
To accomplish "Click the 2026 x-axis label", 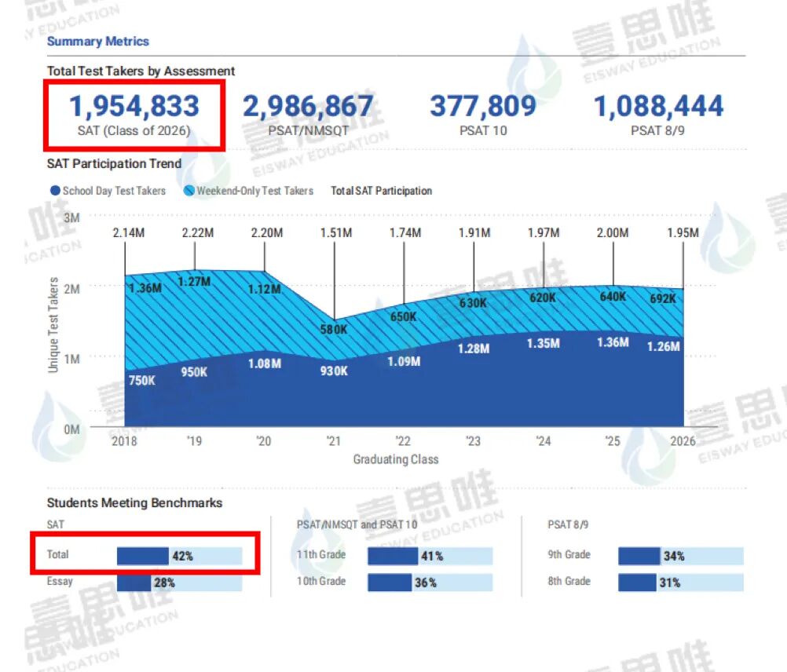I will (683, 441).
